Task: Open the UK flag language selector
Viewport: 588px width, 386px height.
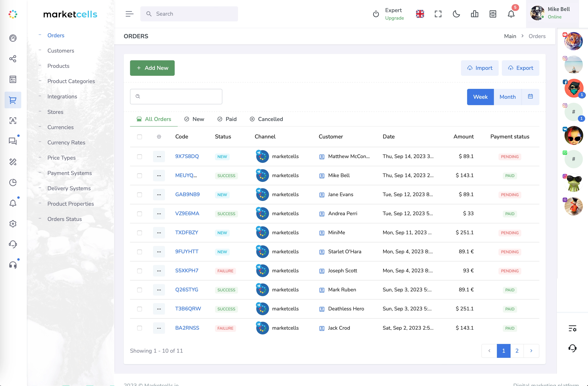Action: click(x=420, y=14)
